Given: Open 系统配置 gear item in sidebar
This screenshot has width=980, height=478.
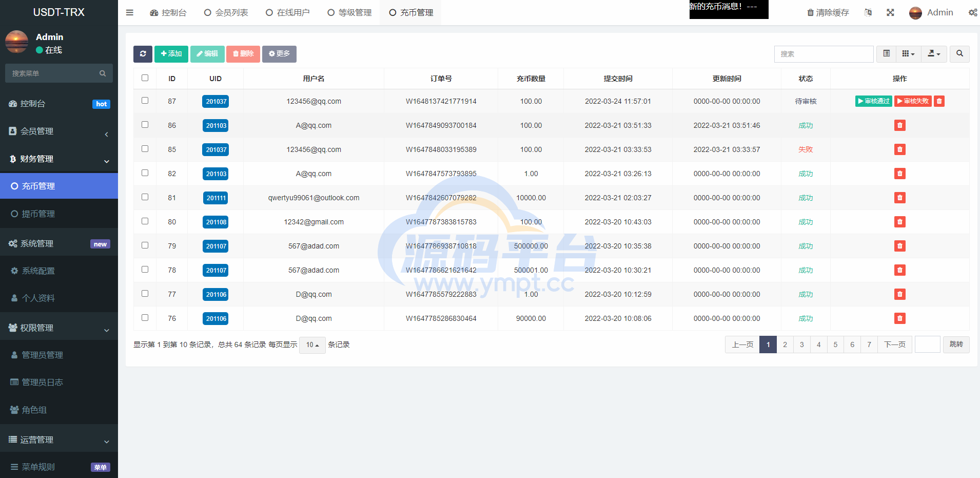Looking at the screenshot, I should 59,271.
